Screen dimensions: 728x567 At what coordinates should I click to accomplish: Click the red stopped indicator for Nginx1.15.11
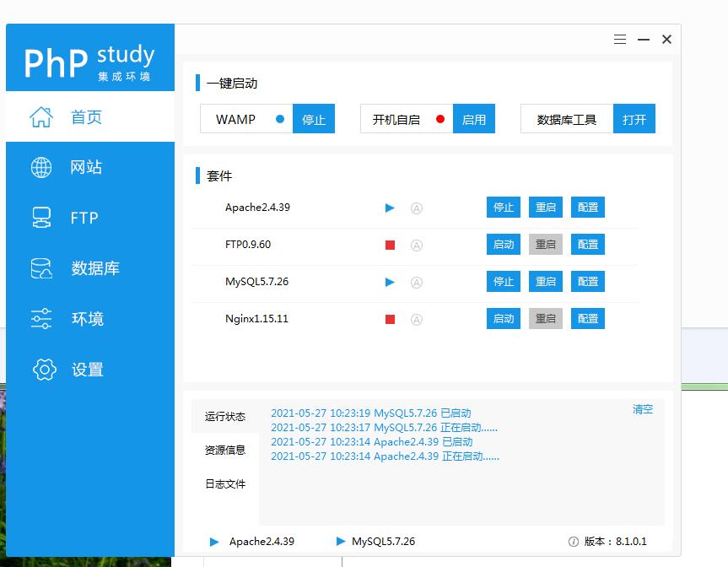point(390,320)
